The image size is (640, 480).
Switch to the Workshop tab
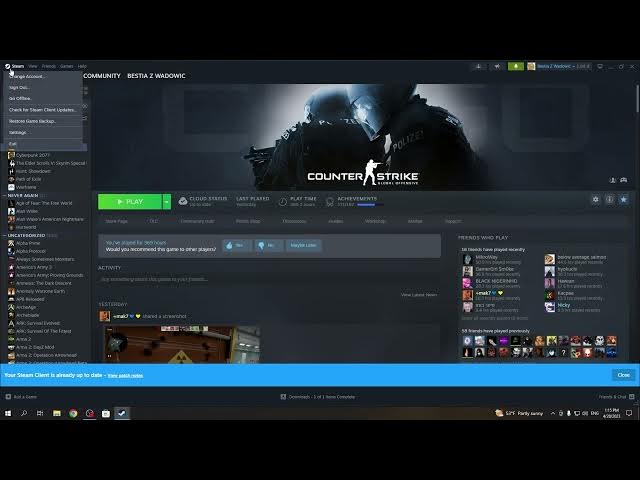[375, 221]
